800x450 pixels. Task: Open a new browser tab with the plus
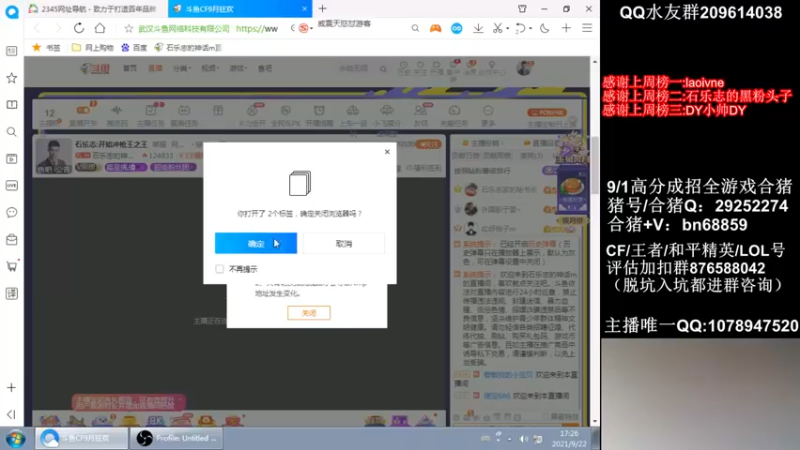(322, 9)
